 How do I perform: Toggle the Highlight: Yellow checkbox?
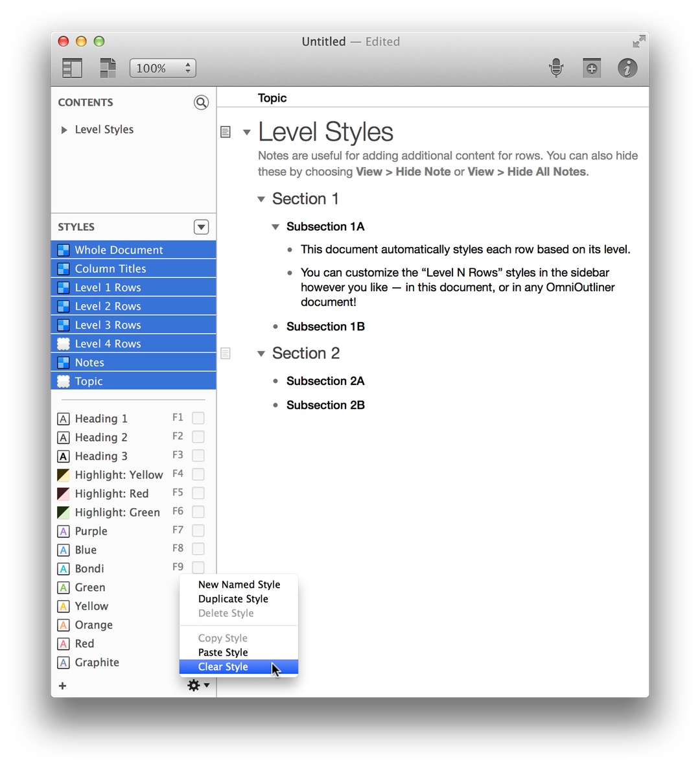(x=198, y=474)
